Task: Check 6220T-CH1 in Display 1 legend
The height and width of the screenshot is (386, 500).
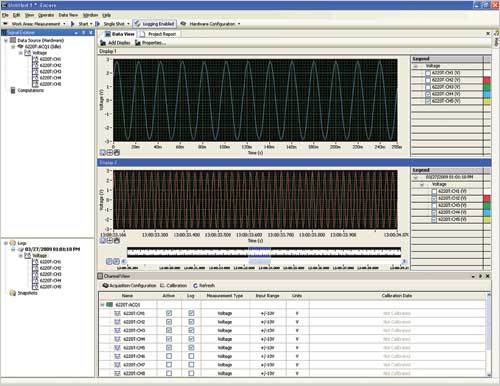Action: [x=428, y=73]
